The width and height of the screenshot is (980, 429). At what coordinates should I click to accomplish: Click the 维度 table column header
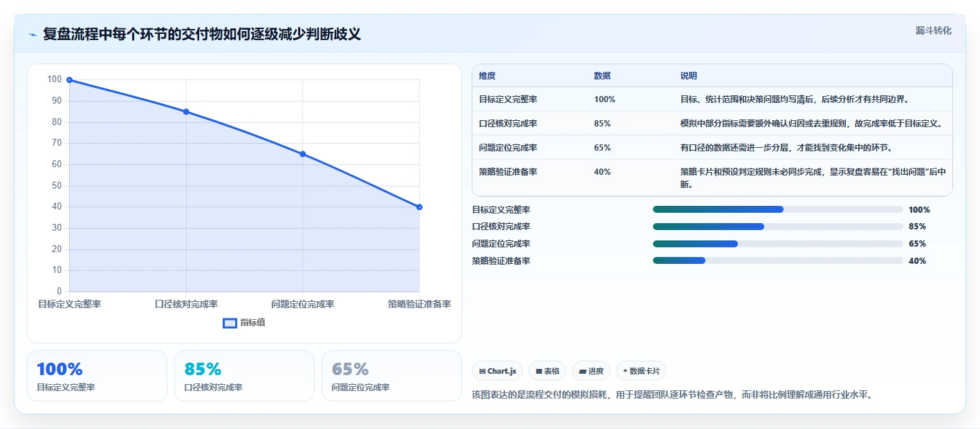(487, 76)
